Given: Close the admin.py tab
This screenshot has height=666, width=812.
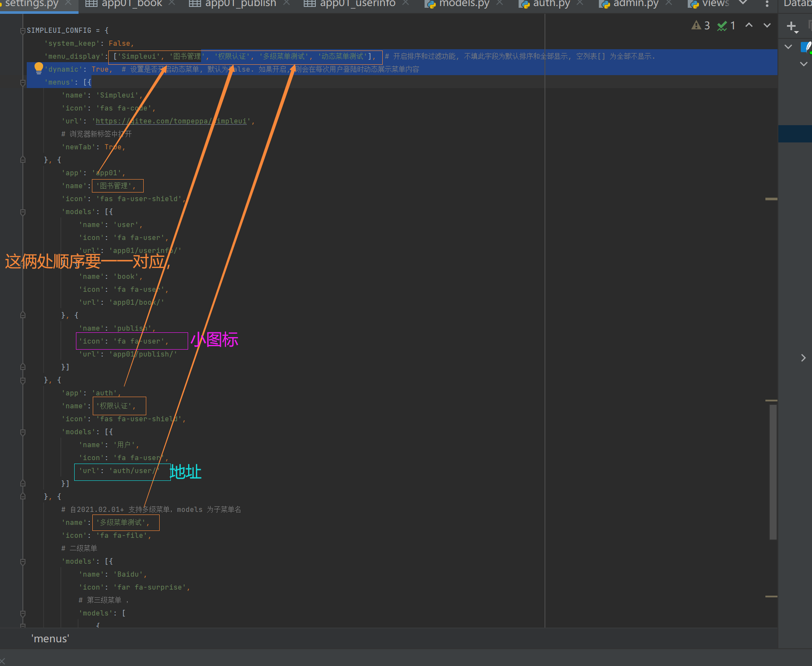Looking at the screenshot, I should coord(669,3).
